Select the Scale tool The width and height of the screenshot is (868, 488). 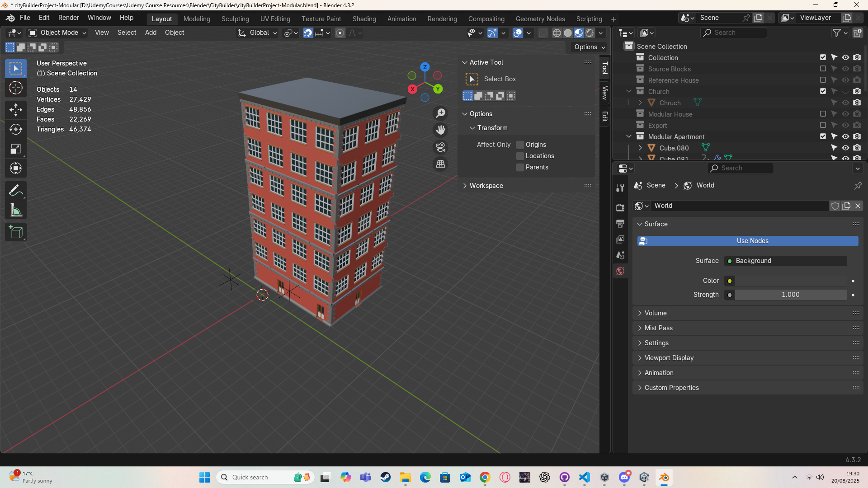coord(16,149)
